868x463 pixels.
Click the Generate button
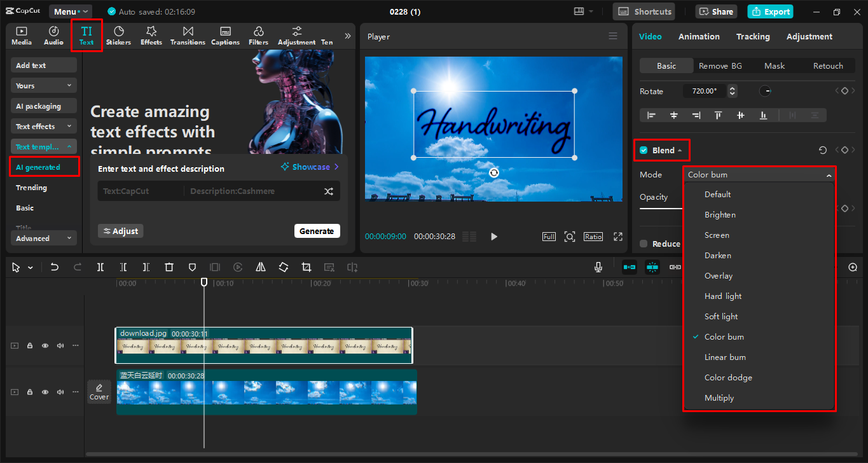point(317,231)
